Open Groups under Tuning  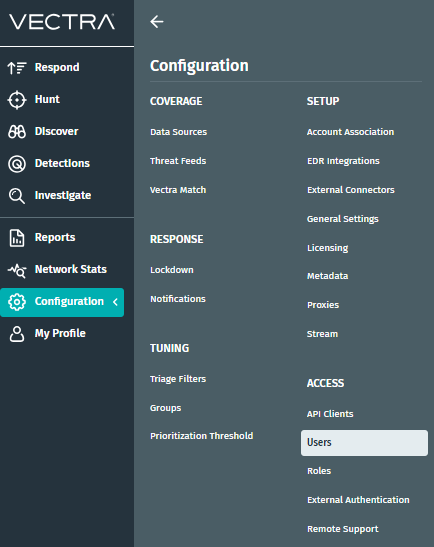[165, 408]
